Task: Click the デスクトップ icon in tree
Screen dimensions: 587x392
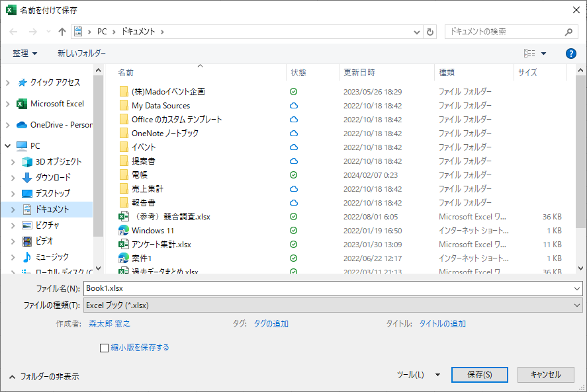Action: [27, 194]
